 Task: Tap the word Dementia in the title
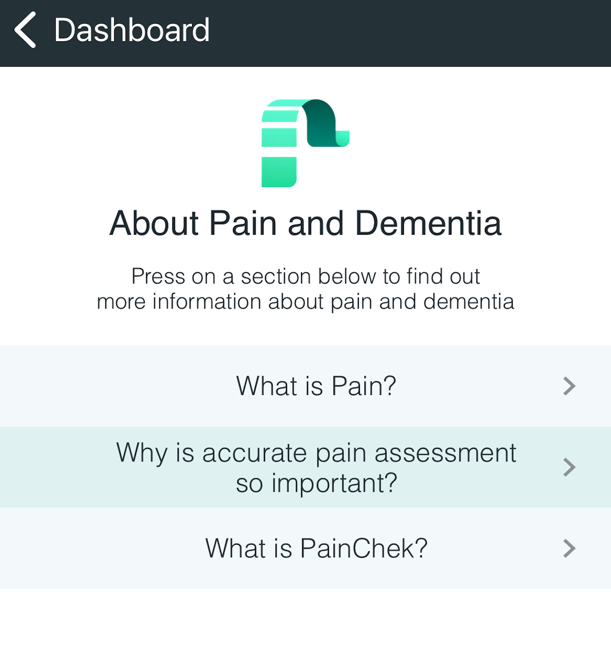point(428,223)
